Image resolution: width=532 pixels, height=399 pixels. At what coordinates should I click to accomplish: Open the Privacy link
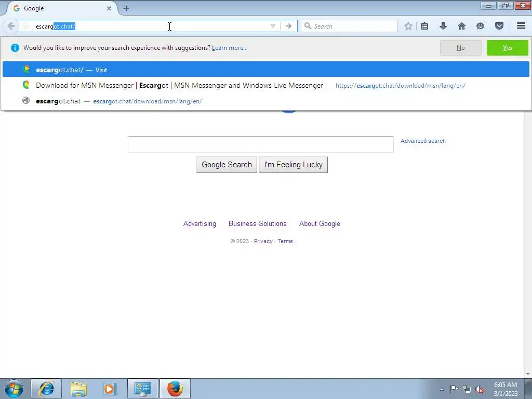[263, 241]
